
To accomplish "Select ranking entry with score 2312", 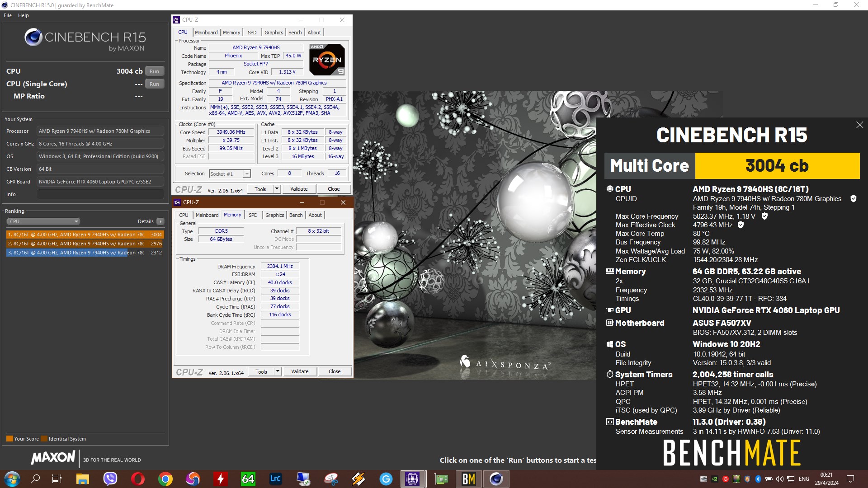I will click(x=85, y=253).
